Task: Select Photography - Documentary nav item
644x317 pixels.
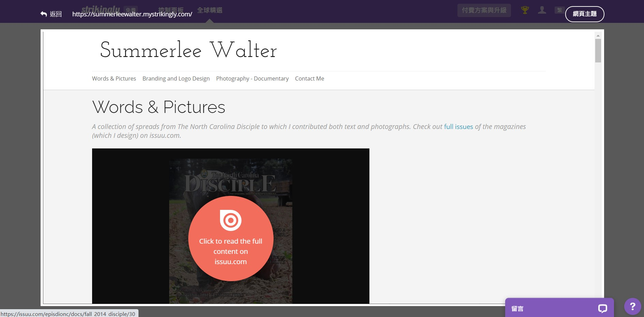Action: 252,78
